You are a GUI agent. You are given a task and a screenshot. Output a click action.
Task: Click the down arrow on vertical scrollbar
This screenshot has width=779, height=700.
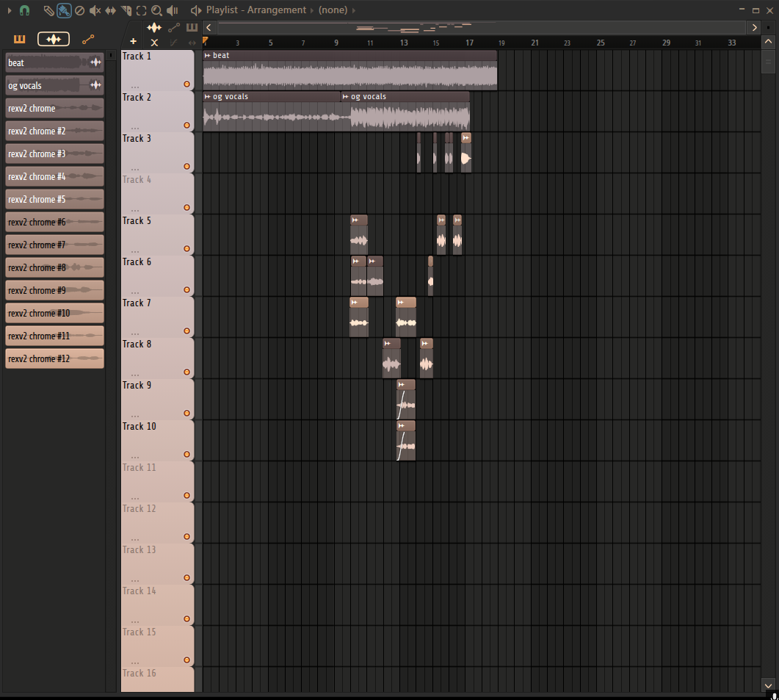768,686
